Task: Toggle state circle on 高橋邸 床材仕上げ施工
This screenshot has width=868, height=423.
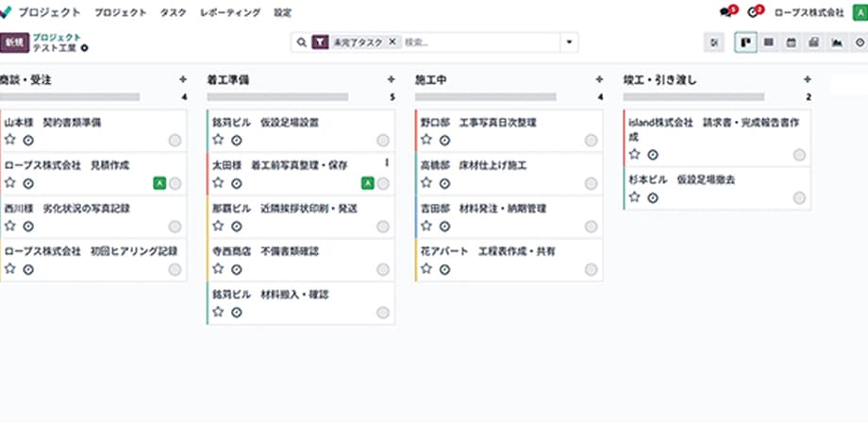Action: 591,183
